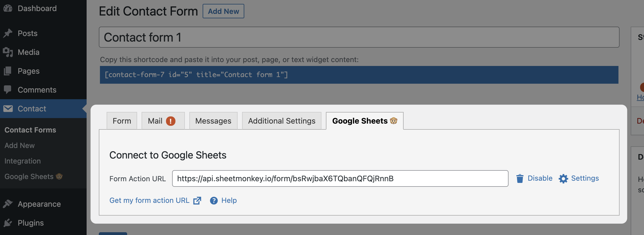Open Appearance via its brush icon

pos(8,204)
